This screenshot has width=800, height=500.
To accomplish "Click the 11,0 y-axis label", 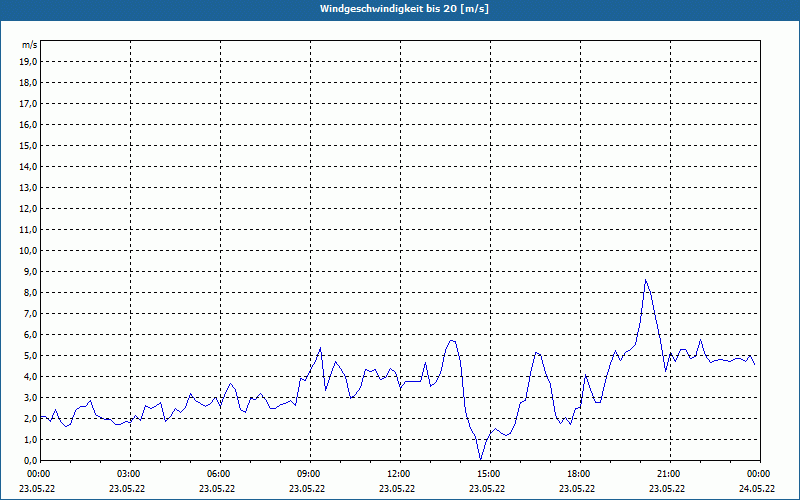I will tap(29, 230).
